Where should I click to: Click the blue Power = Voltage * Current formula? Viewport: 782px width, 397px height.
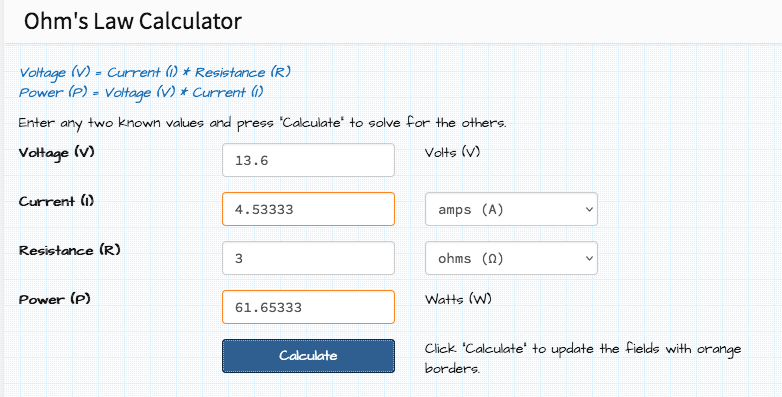(141, 93)
